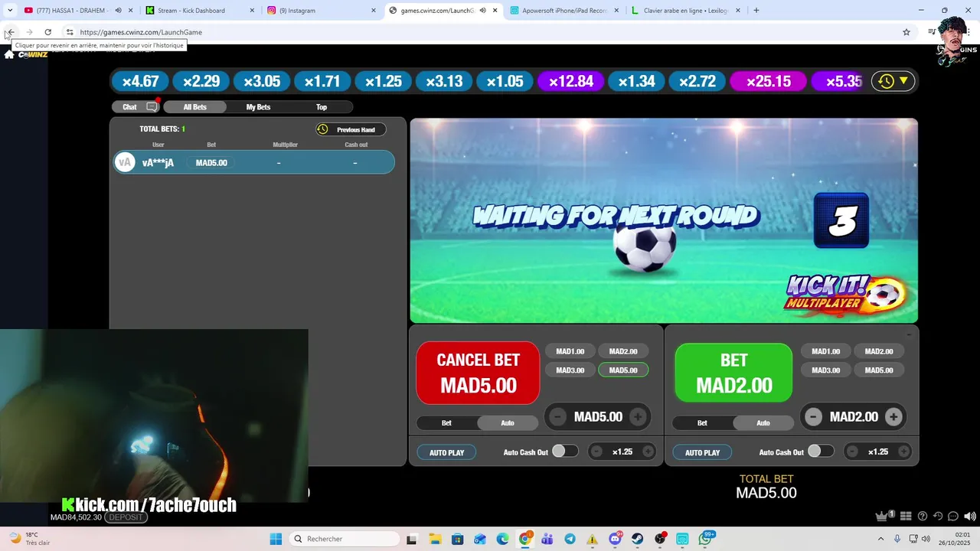The height and width of the screenshot is (551, 980).
Task: Open Steam from the taskbar
Action: [637, 539]
